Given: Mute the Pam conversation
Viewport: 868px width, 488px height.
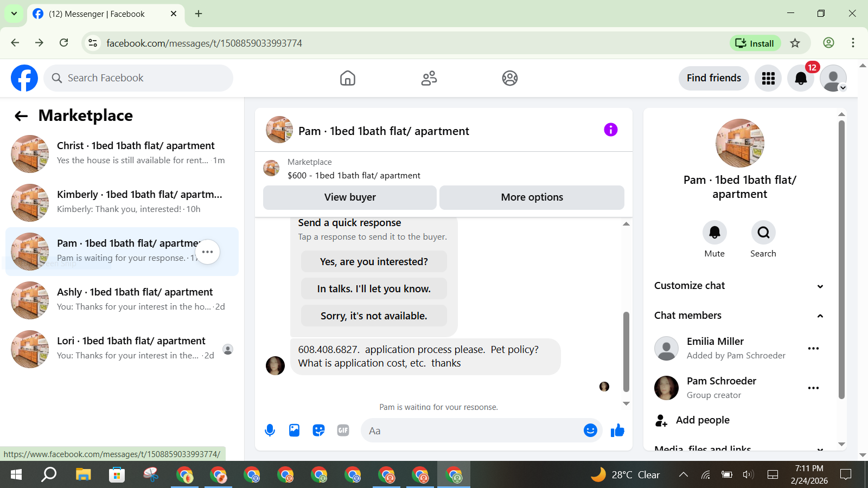Looking at the screenshot, I should [x=714, y=233].
